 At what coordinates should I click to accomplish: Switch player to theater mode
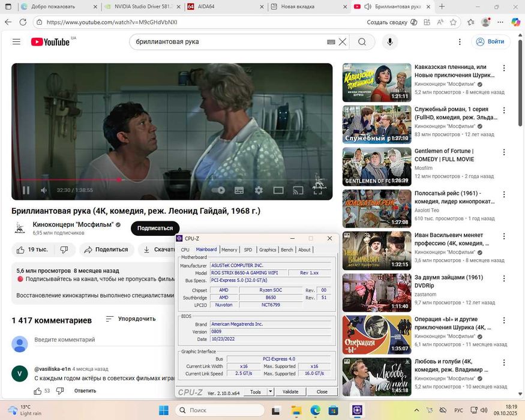278,190
